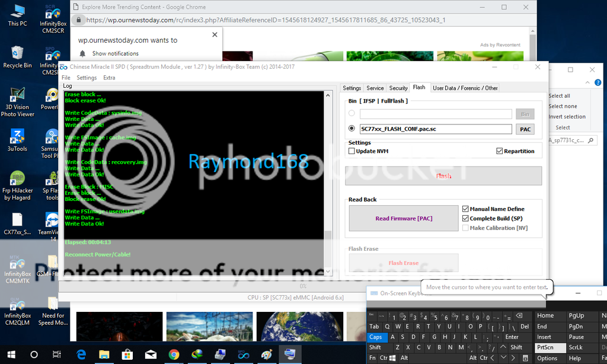607x364 pixels.
Task: Open Microsoft Edge from the taskbar
Action: (x=81, y=355)
